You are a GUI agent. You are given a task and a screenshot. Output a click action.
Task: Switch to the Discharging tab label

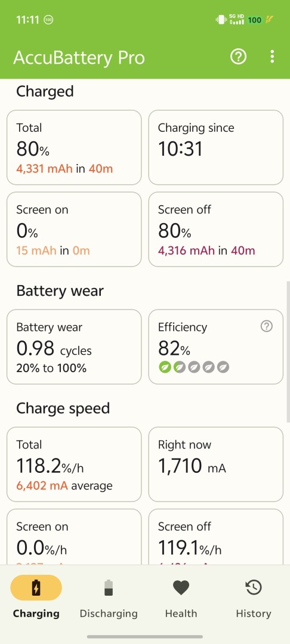109,614
